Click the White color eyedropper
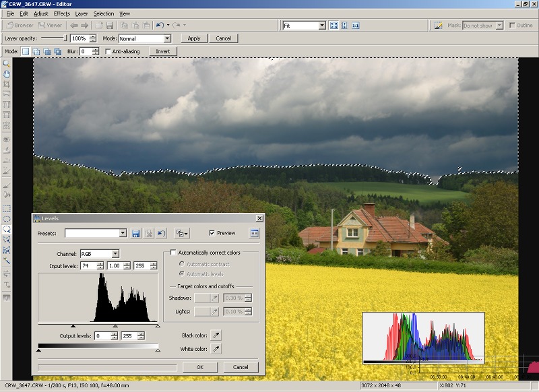This screenshot has width=539, height=392. pos(216,348)
